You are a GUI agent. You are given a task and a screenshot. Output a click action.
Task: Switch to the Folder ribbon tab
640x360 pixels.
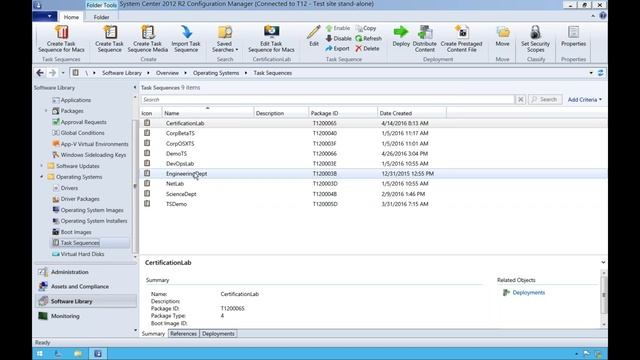[101, 17]
